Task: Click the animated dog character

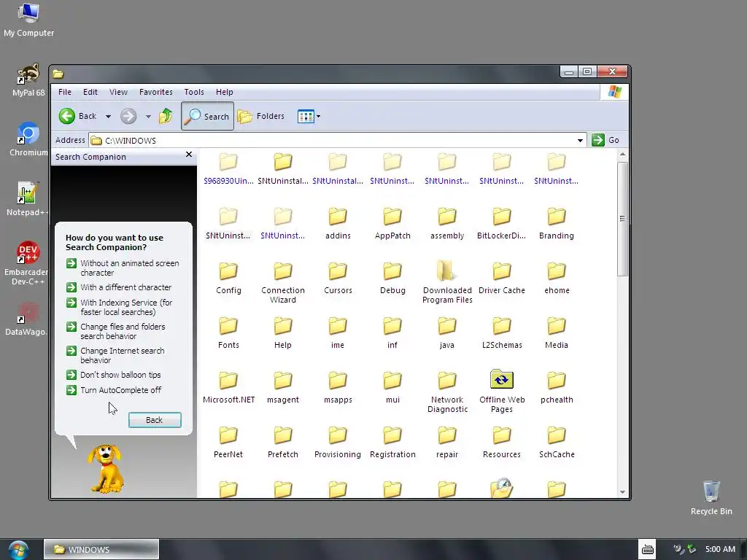Action: (105, 469)
